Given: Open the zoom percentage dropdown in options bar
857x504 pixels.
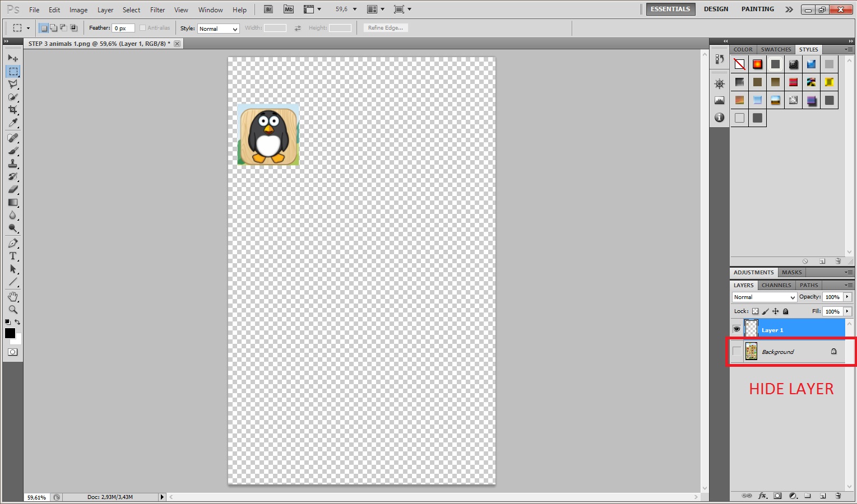Looking at the screenshot, I should (x=354, y=9).
